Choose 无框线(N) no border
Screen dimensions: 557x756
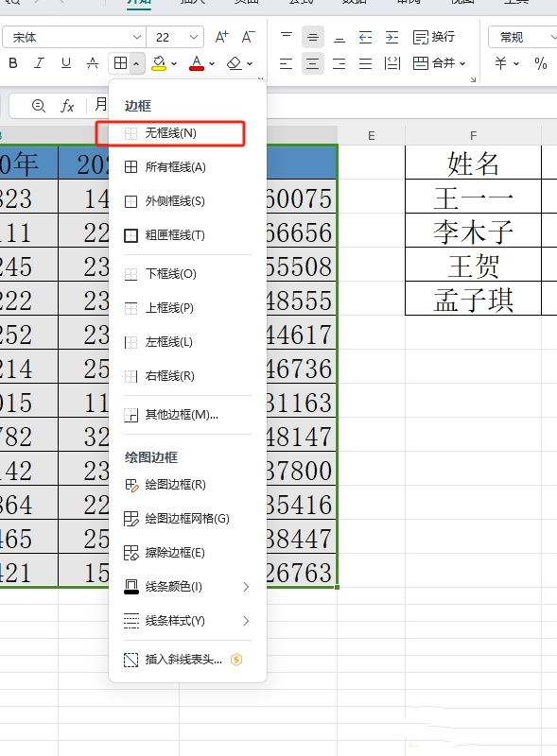tap(171, 133)
